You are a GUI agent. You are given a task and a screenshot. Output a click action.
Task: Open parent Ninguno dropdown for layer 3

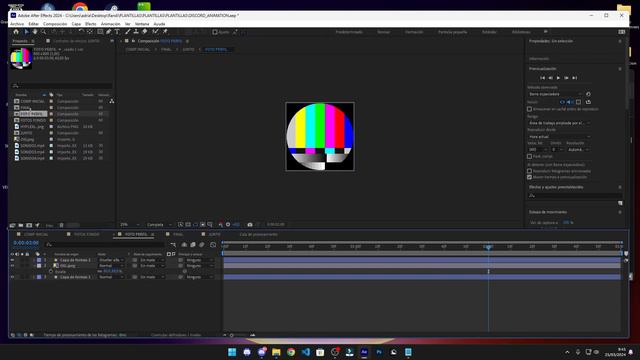point(199,277)
